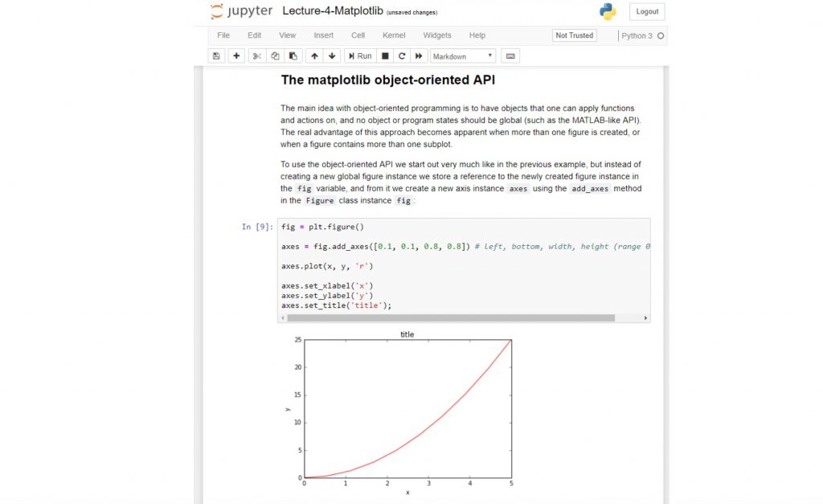Copy selected cells icon in toolbar
Screen dimensions: 823x504
coord(275,56)
